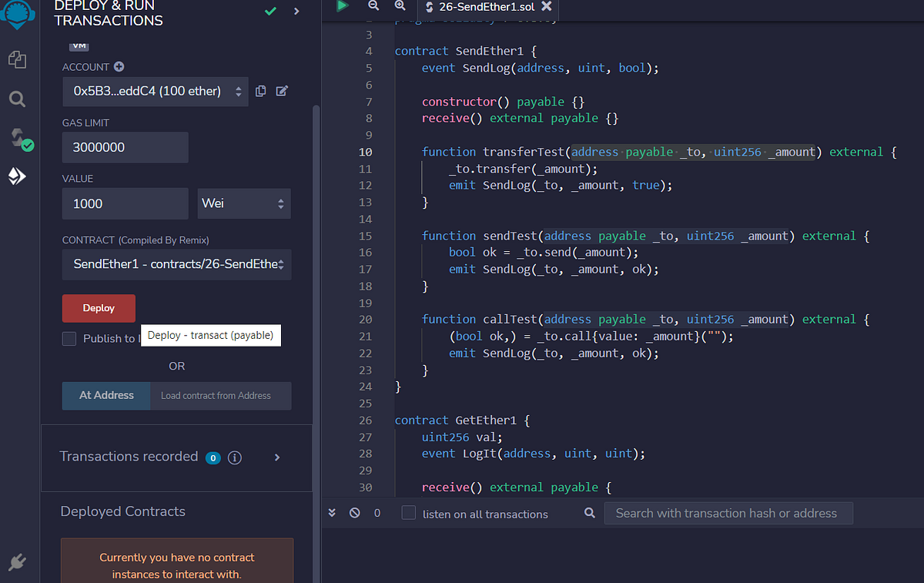924x583 pixels.
Task: Check listen on all transactions
Action: tap(408, 513)
